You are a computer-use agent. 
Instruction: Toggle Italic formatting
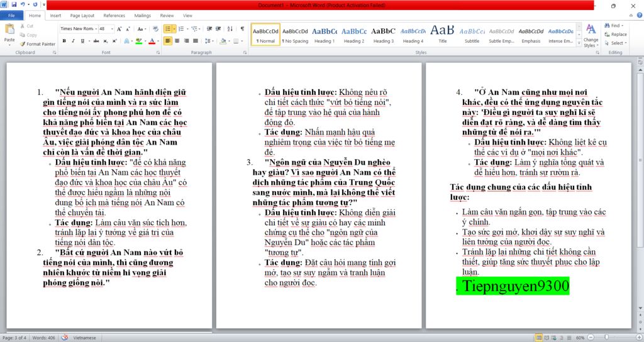(74, 41)
